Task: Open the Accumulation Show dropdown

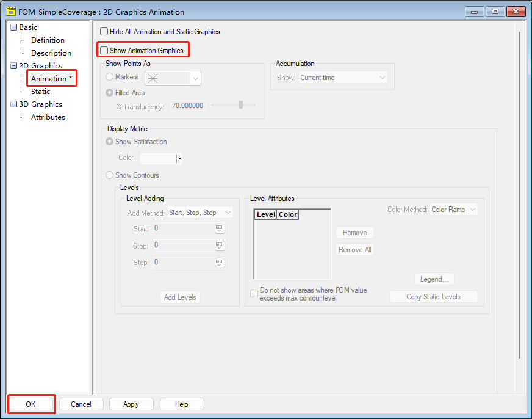Action: pyautogui.click(x=343, y=78)
